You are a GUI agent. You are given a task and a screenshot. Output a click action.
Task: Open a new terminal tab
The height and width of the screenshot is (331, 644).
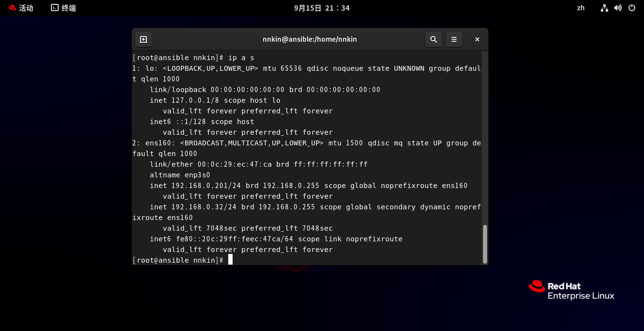tap(143, 39)
